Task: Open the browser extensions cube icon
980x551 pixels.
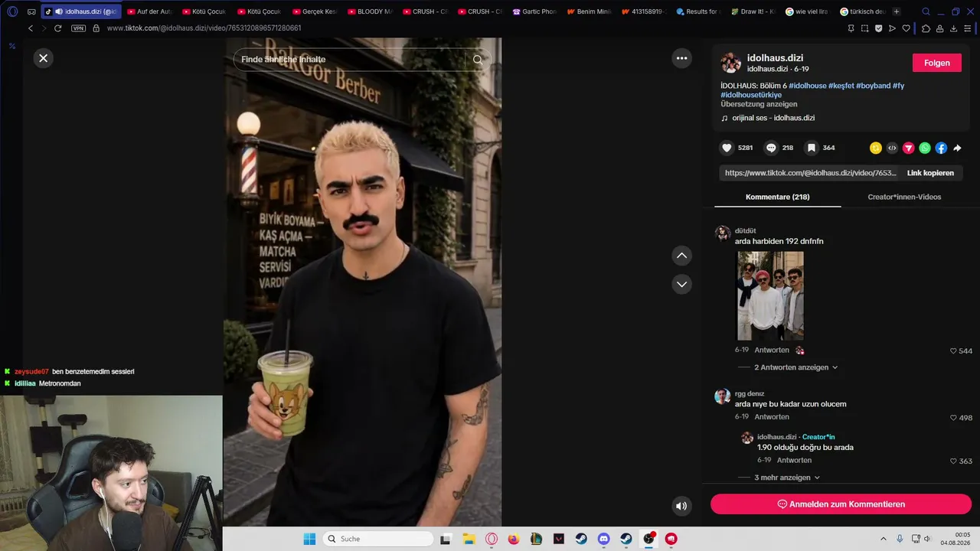Action: coord(926,28)
